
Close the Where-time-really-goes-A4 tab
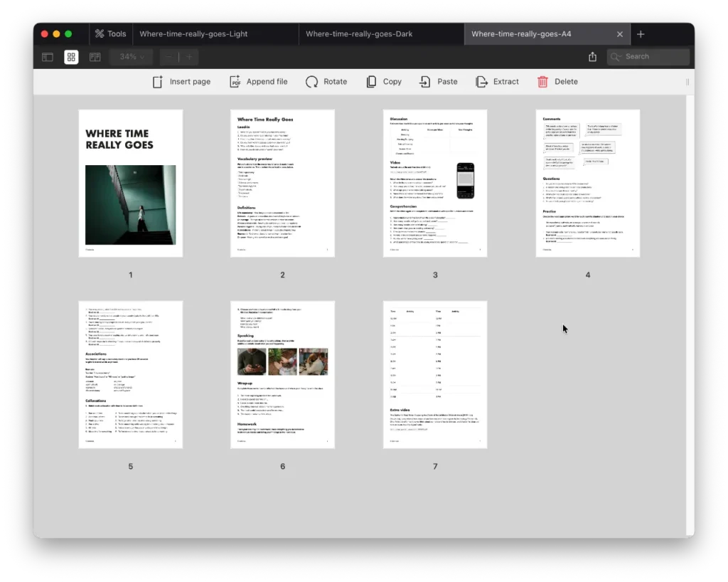[619, 34]
